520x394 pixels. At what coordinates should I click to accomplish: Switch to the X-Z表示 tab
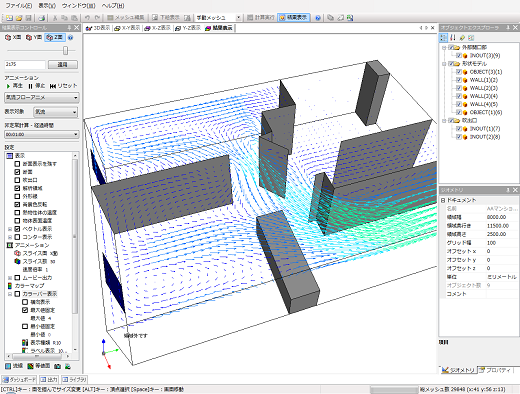(158, 28)
